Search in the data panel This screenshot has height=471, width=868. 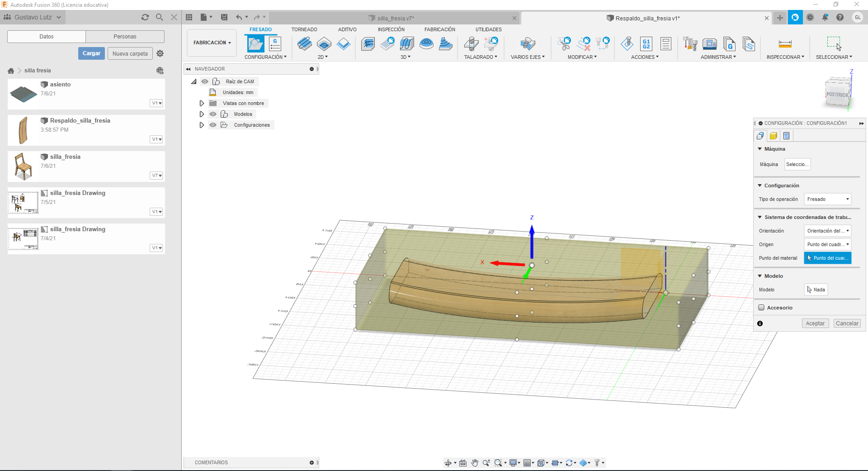pos(160,17)
